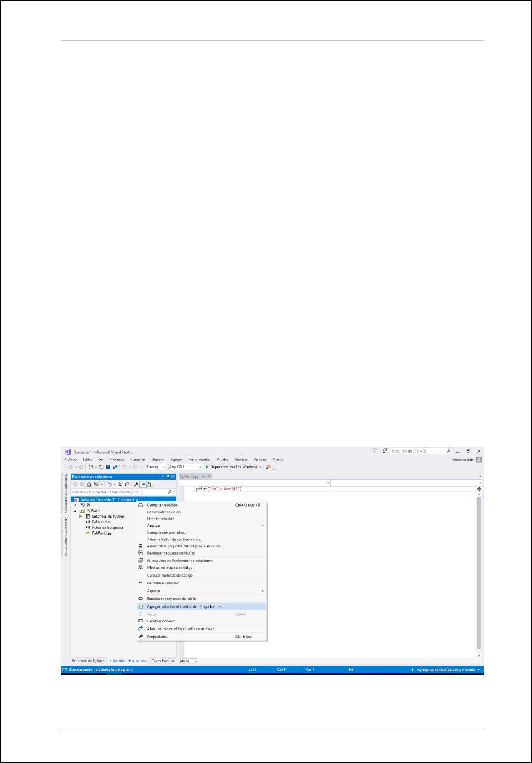Click the editor vertical scrollbar
The width and height of the screenshot is (532, 763).
click(x=479, y=573)
